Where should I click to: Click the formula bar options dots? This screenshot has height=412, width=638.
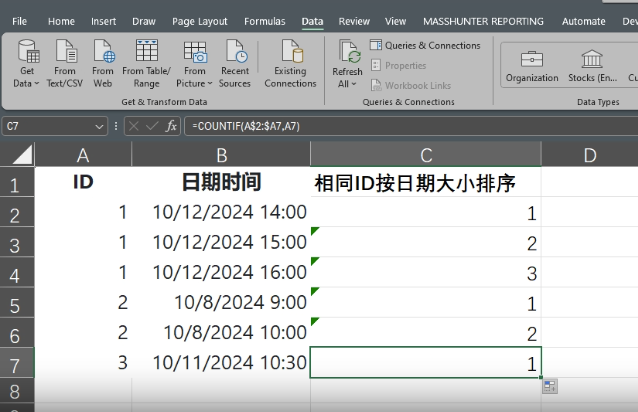[x=116, y=126]
